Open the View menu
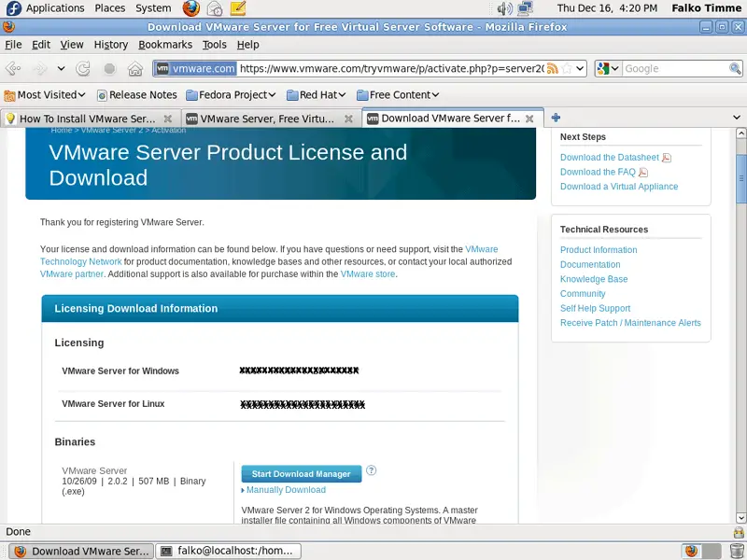This screenshot has height=560, width=747. coord(72,45)
